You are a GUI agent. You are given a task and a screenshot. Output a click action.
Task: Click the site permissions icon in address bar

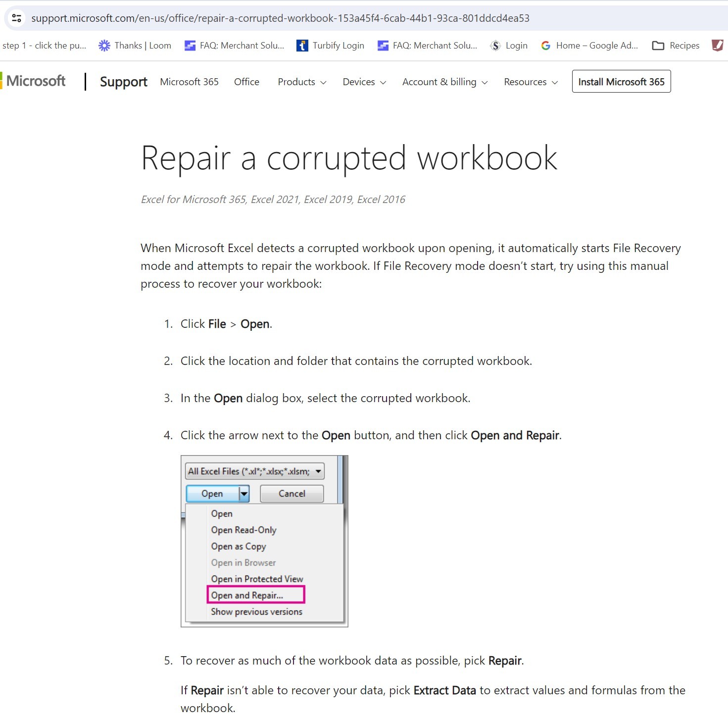[x=16, y=18]
